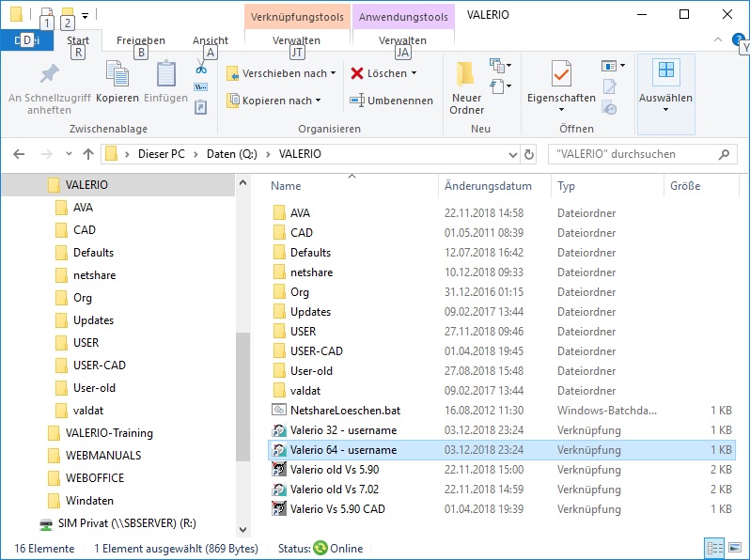Screen dimensions: 750x560
Task: Open the address bar history dropdown
Action: 508,154
